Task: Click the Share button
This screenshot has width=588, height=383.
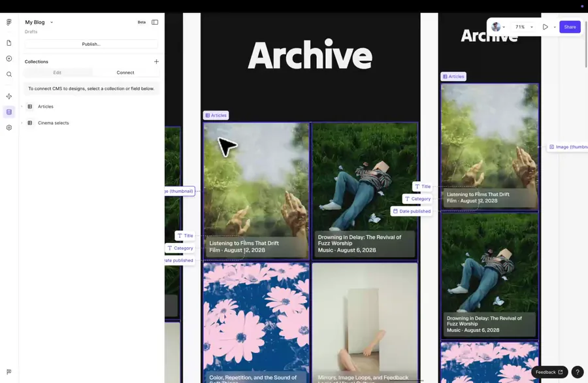Action: (569, 27)
